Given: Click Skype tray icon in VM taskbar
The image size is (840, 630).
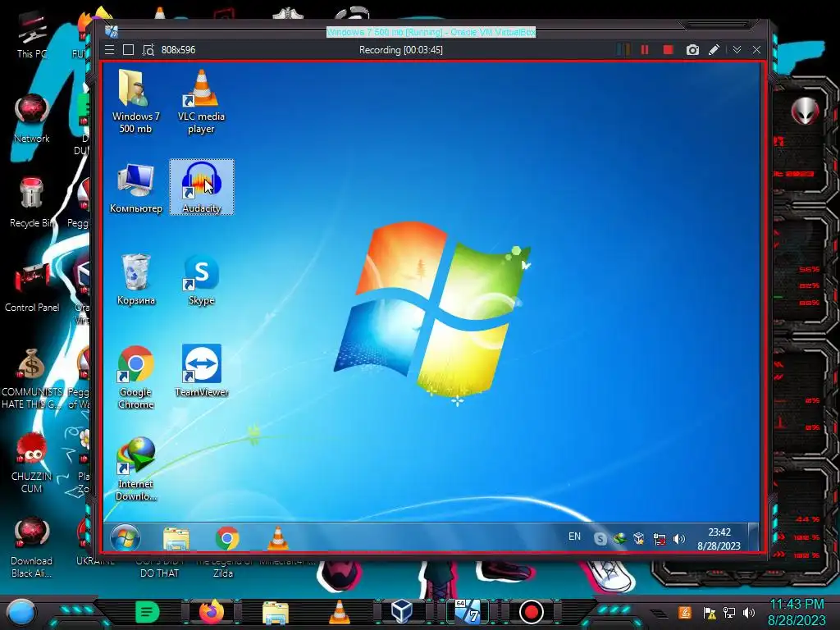Looking at the screenshot, I should click(x=600, y=539).
